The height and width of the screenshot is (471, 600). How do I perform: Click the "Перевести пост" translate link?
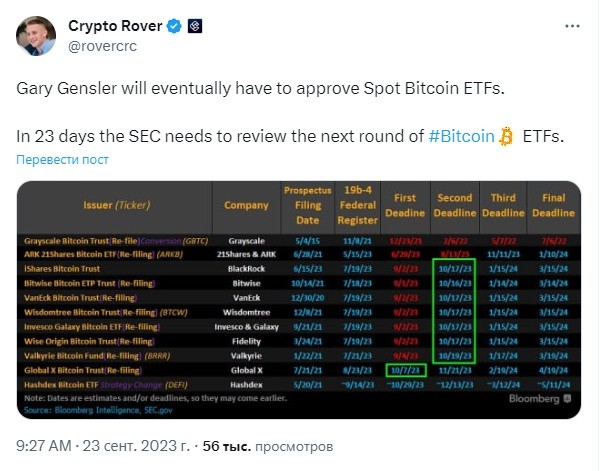coord(62,160)
